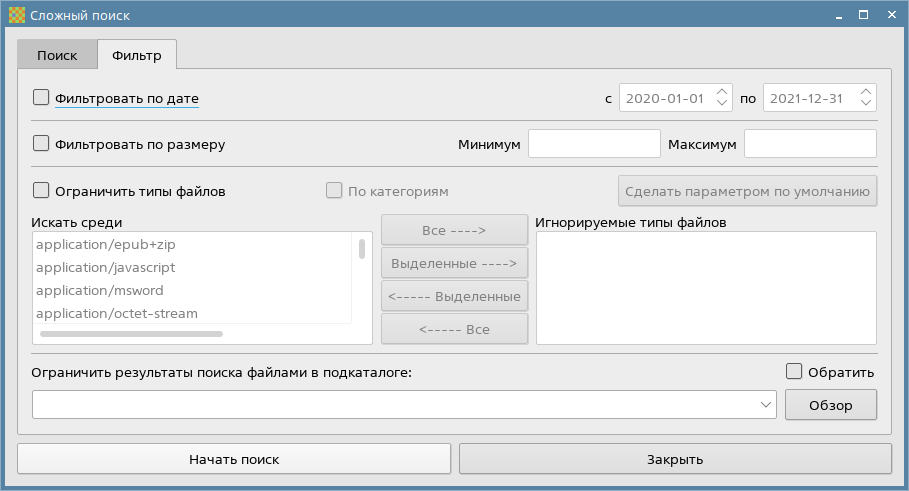Switch to the Поиск tab
The image size is (909, 491).
[x=57, y=55]
